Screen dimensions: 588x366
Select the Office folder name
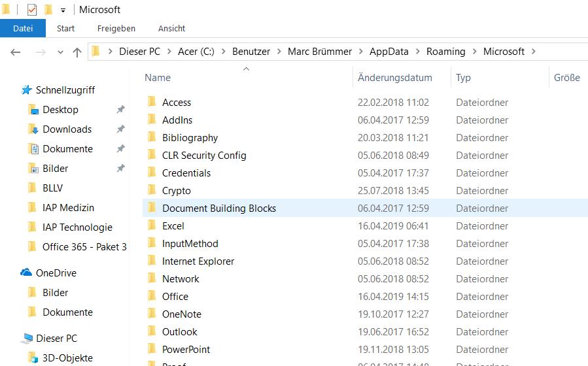[x=175, y=297]
